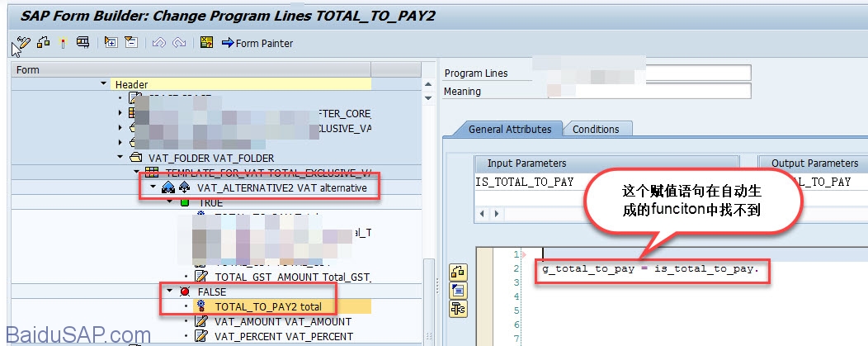Click the Form column header
The height and width of the screenshot is (346, 868).
pyautogui.click(x=191, y=69)
